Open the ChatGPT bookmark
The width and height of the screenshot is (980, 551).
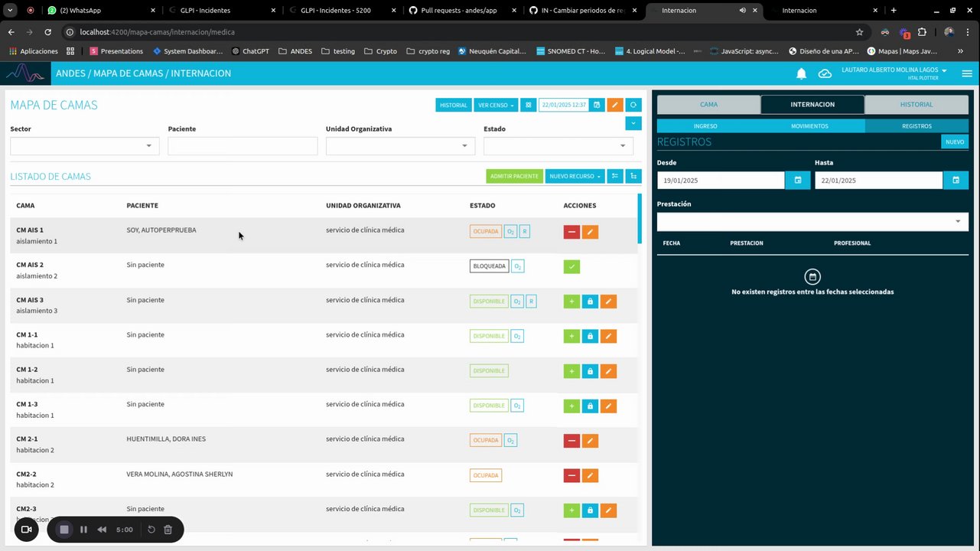point(250,51)
